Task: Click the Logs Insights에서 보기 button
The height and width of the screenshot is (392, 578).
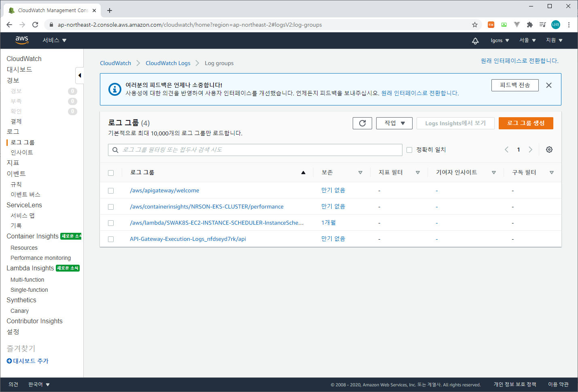Action: (x=455, y=123)
